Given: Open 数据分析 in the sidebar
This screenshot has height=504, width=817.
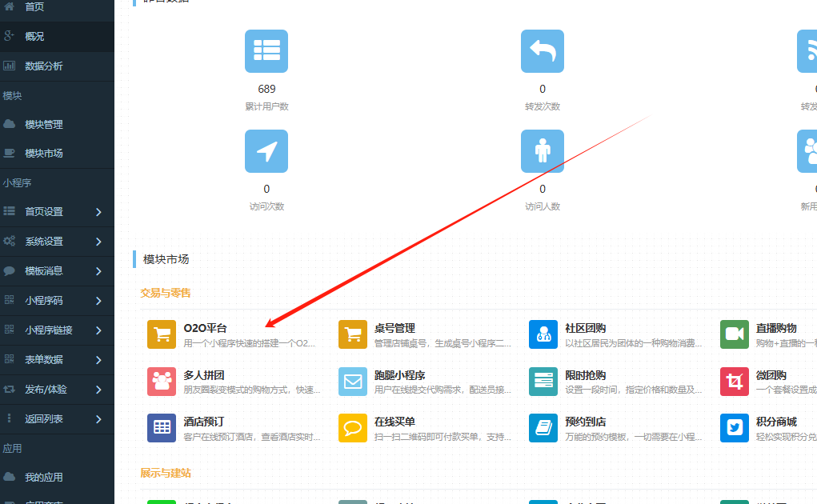Looking at the screenshot, I should tap(44, 66).
